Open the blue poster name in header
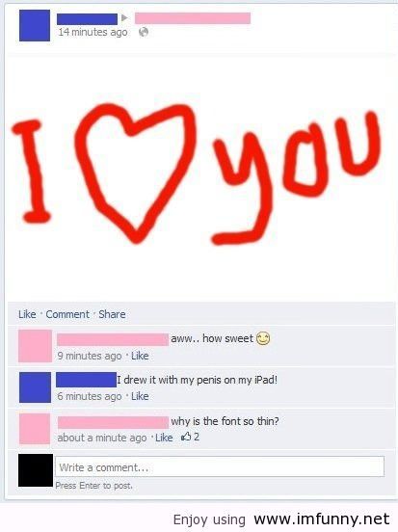The image size is (398, 532). (87, 19)
